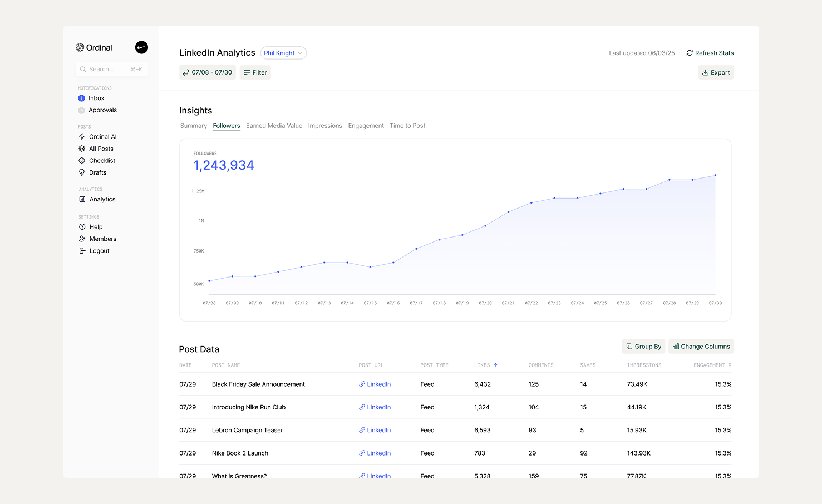Image resolution: width=822 pixels, height=504 pixels.
Task: Click link icon in Lebron Campaign Teaser row
Action: 362,430
